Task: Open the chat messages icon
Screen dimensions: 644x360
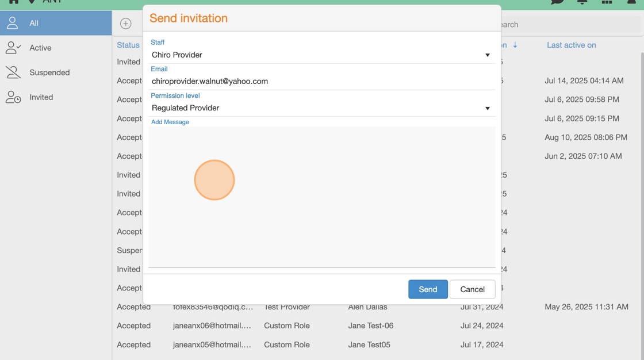Action: tap(557, 2)
